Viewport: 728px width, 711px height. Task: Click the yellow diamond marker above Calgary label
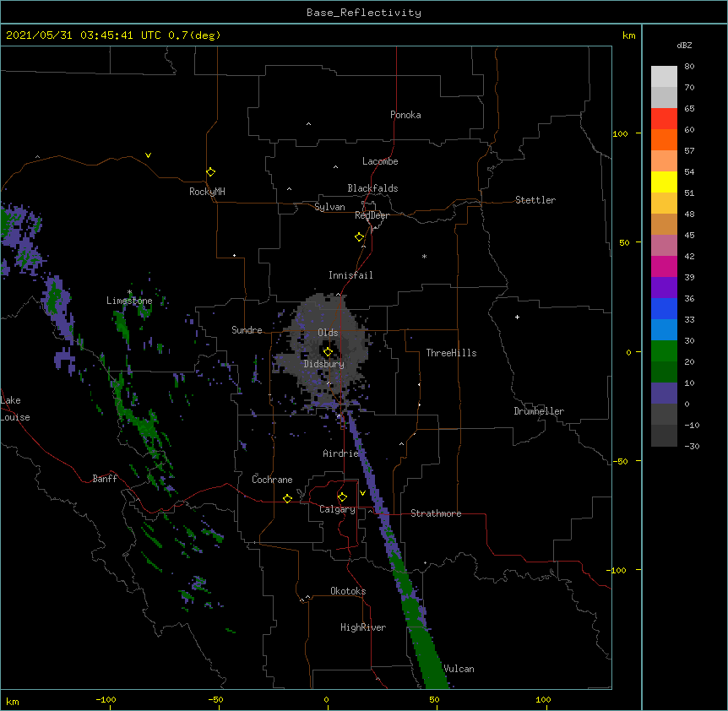coord(342,497)
